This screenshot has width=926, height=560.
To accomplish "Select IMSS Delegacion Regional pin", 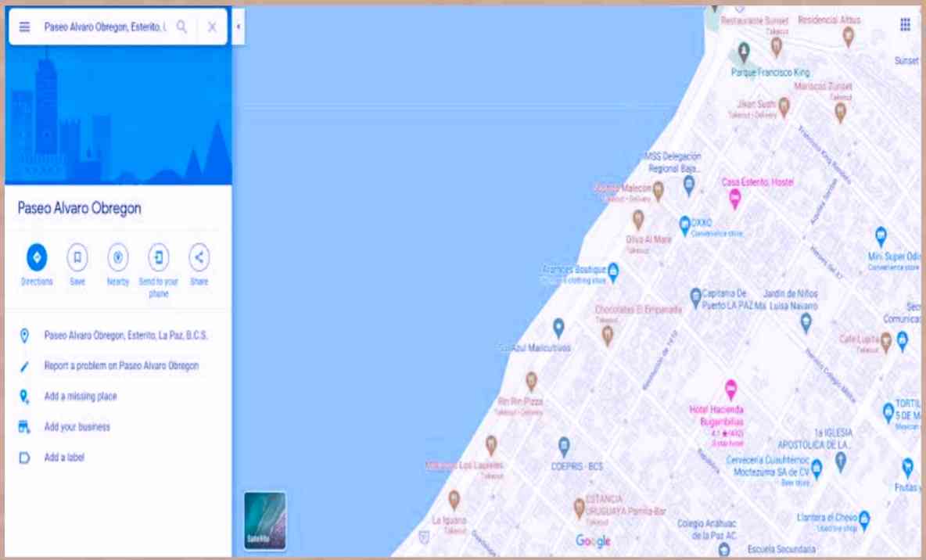I will point(688,185).
